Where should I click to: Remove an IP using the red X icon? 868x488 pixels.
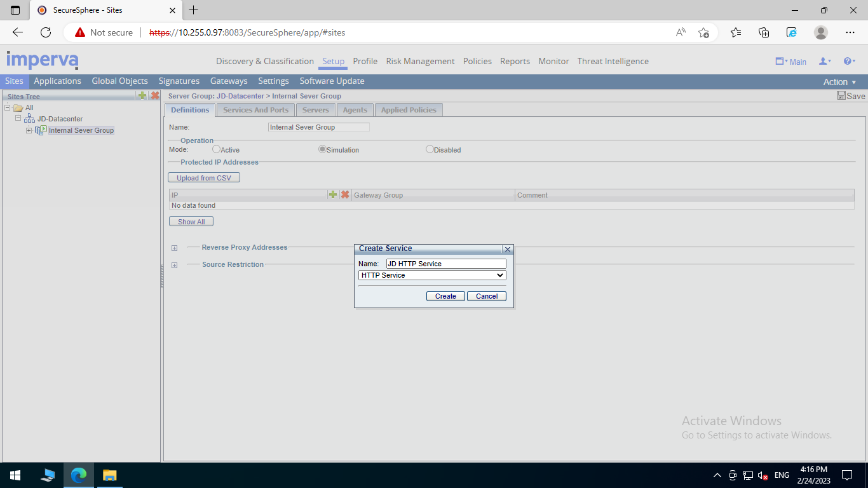pyautogui.click(x=344, y=194)
